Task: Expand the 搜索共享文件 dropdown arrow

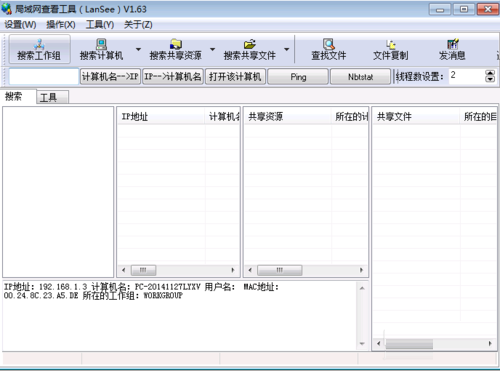Action: tap(286, 49)
